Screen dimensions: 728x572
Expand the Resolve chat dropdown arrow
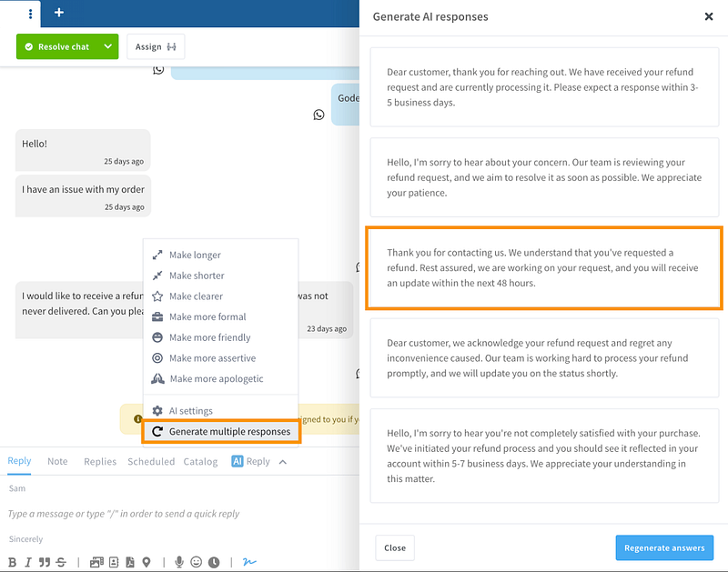pos(108,46)
